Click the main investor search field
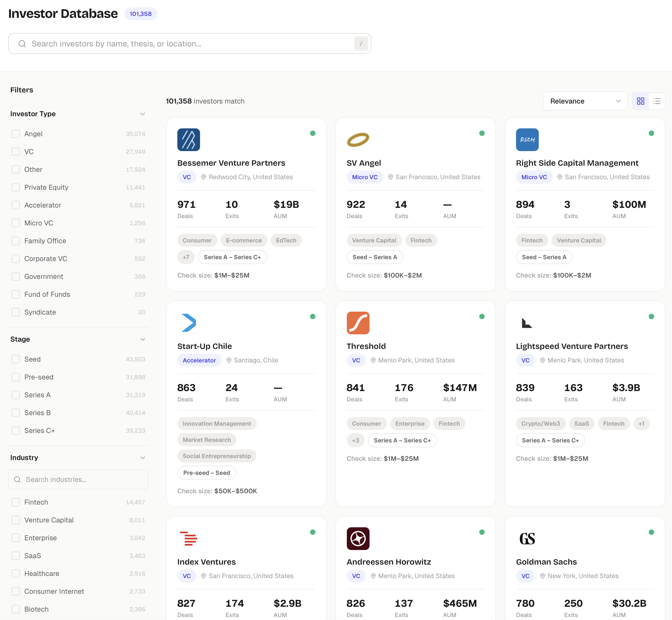 coord(189,44)
